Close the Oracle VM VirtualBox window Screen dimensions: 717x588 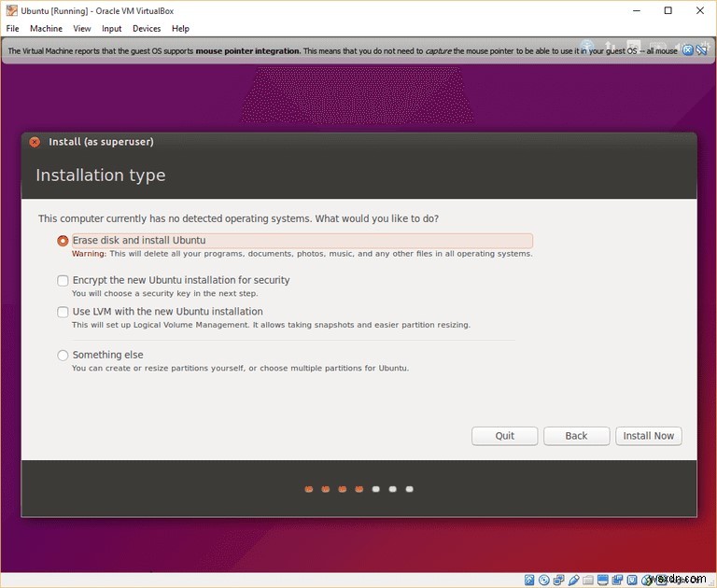click(x=700, y=10)
